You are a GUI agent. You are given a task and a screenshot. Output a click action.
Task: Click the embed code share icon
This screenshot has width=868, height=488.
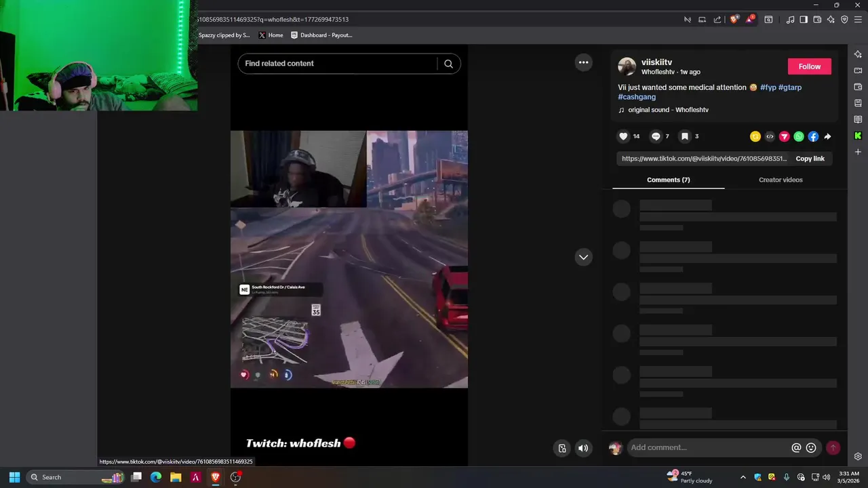[x=770, y=136]
